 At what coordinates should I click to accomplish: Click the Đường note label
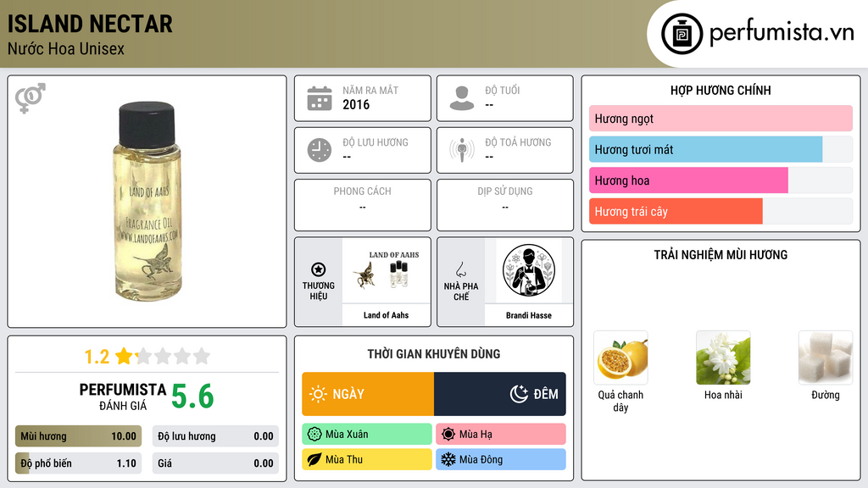(826, 395)
